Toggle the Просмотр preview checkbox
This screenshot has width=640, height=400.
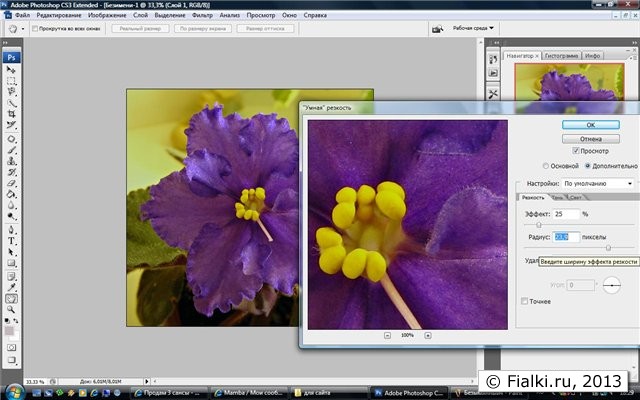tap(575, 151)
